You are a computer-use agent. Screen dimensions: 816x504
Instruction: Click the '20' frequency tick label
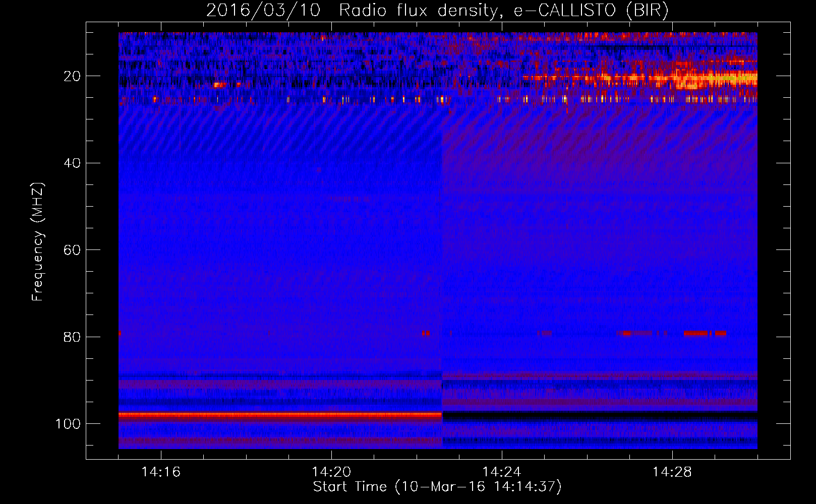73,76
